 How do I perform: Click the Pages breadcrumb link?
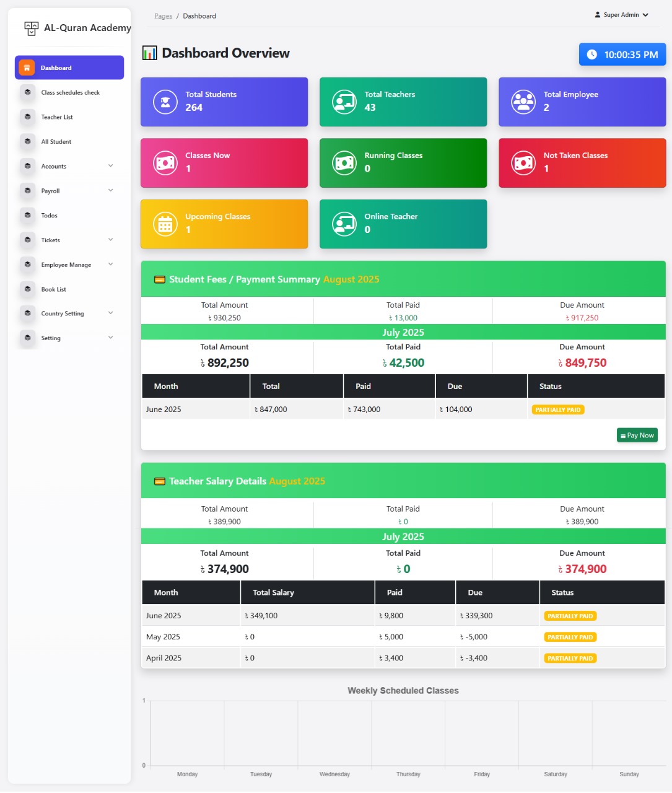[164, 16]
